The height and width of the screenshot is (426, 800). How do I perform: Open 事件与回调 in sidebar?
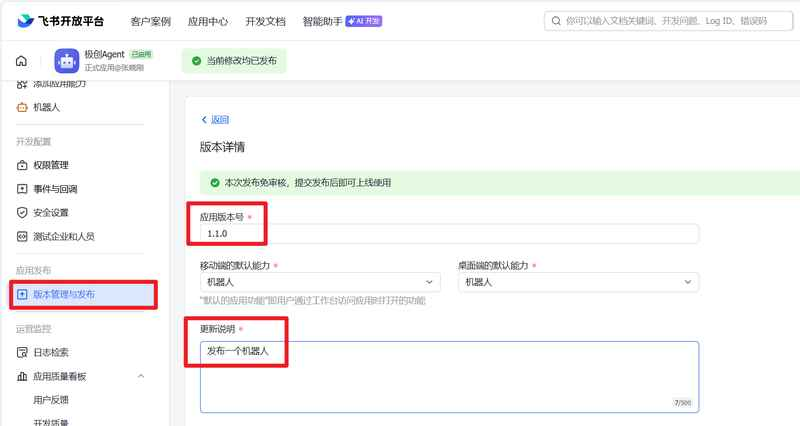[x=55, y=189]
